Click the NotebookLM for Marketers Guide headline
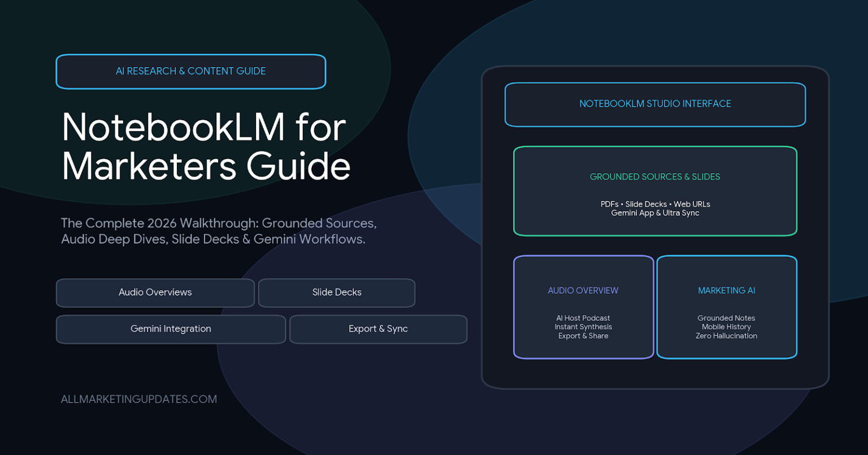The image size is (868, 455). point(206,146)
